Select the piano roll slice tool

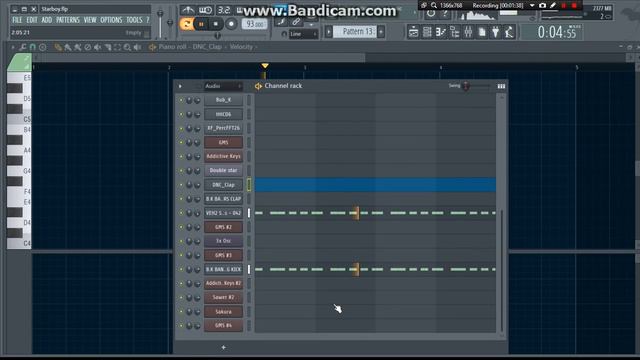(108, 47)
